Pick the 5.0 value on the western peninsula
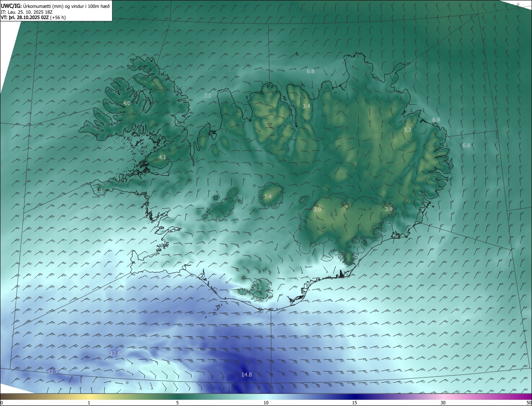Screen dimensions: 532x406 (x=99, y=190)
